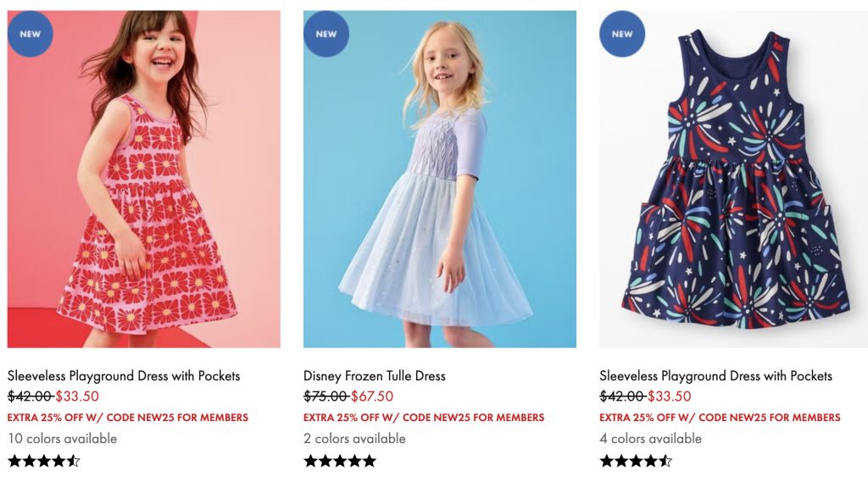Click the NEW badge on the pink floral dress
This screenshot has width=868, height=488.
30,34
